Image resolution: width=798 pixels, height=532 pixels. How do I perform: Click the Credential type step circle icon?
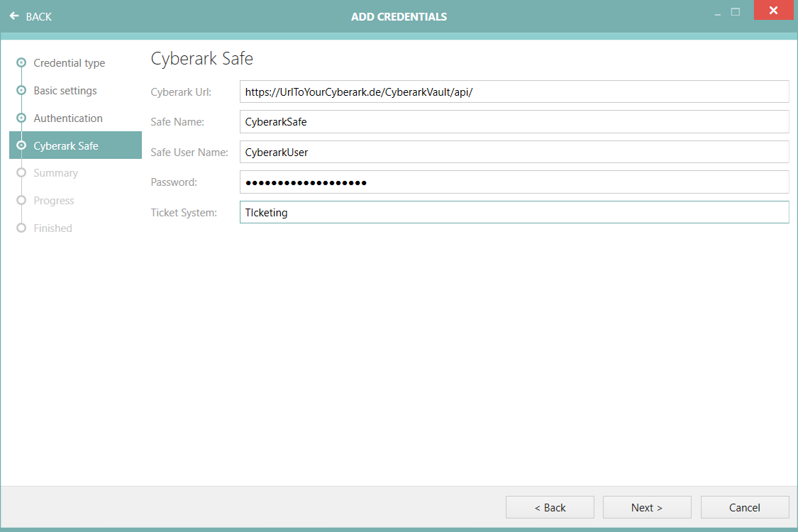tap(21, 62)
